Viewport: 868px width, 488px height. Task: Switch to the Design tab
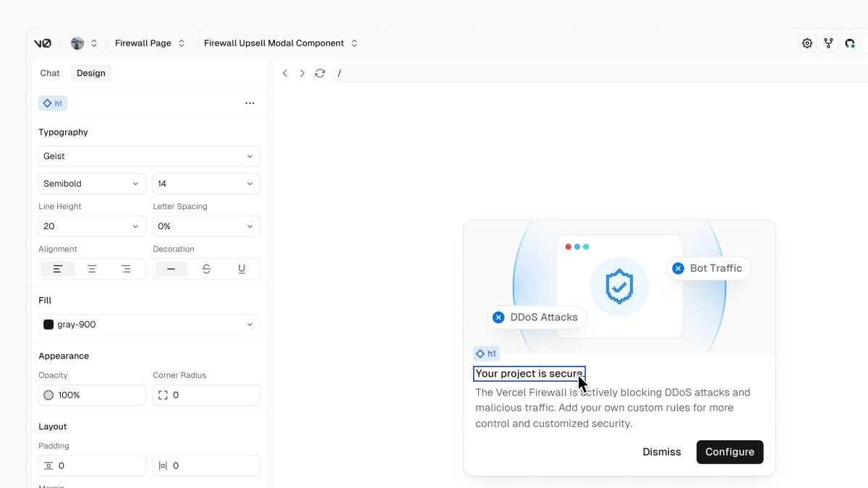click(x=91, y=73)
